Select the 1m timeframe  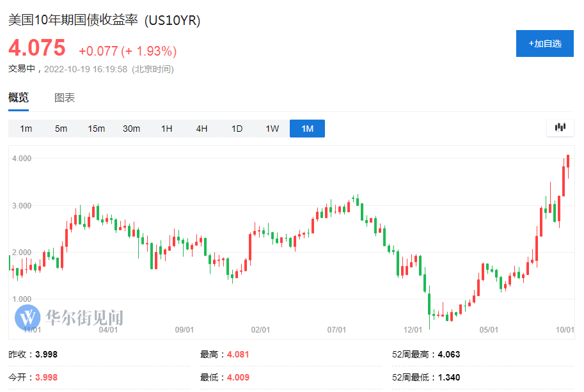coord(26,129)
